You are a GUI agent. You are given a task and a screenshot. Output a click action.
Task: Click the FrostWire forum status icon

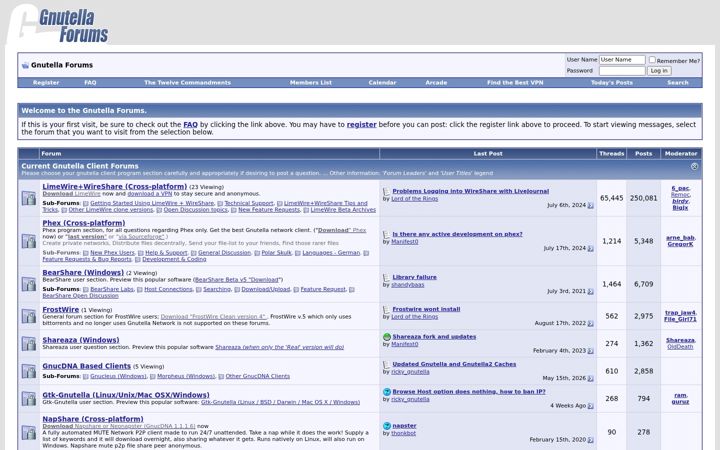[28, 316]
